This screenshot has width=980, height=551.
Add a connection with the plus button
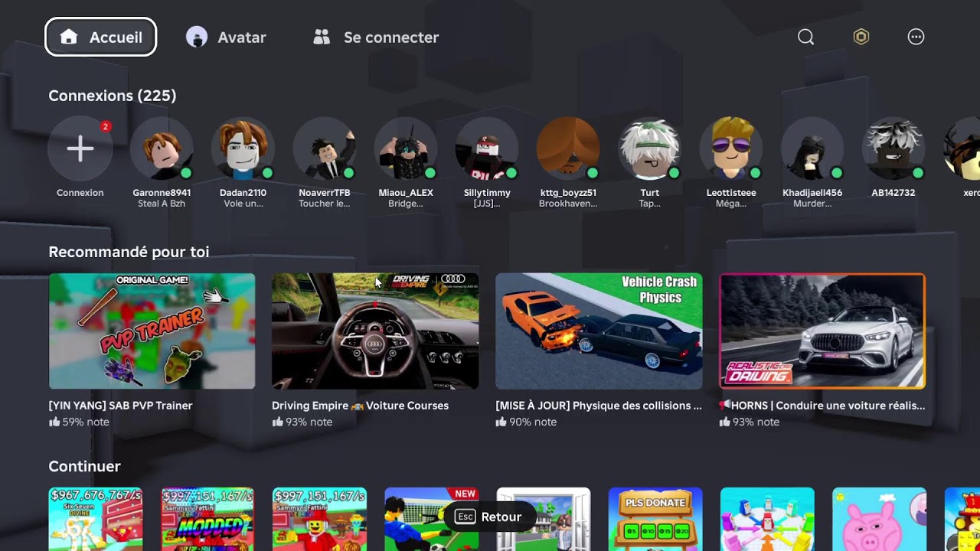coord(80,149)
